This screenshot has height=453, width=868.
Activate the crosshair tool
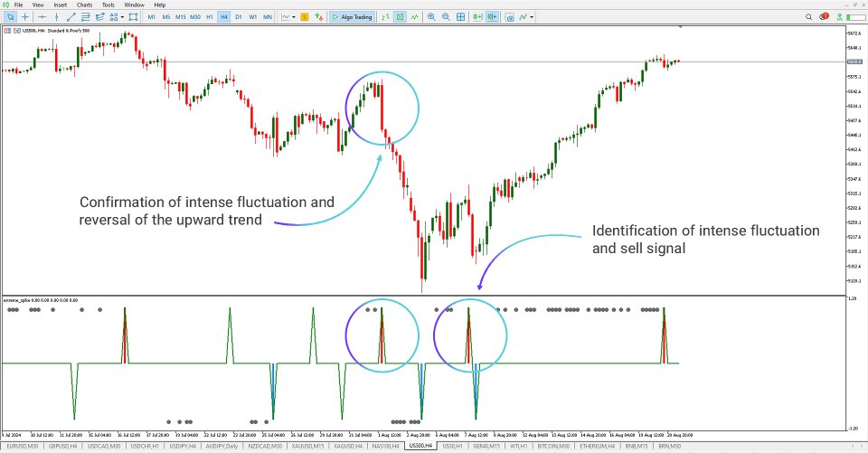tap(25, 17)
